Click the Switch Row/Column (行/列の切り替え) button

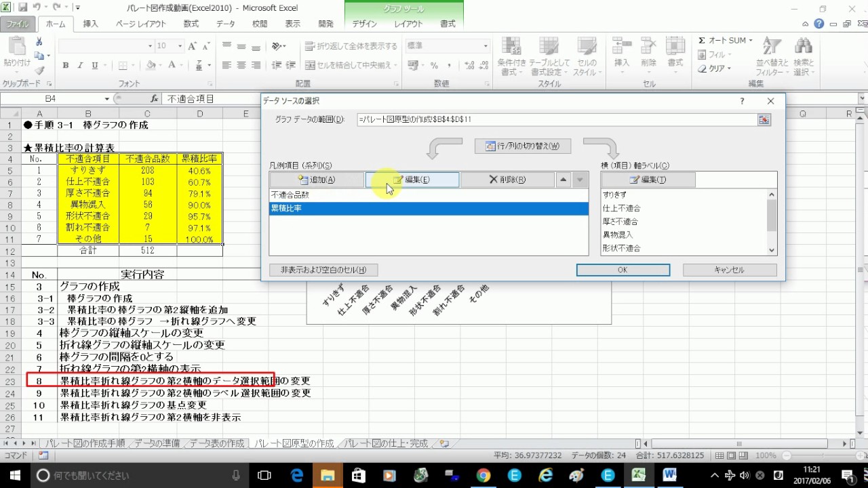(522, 146)
